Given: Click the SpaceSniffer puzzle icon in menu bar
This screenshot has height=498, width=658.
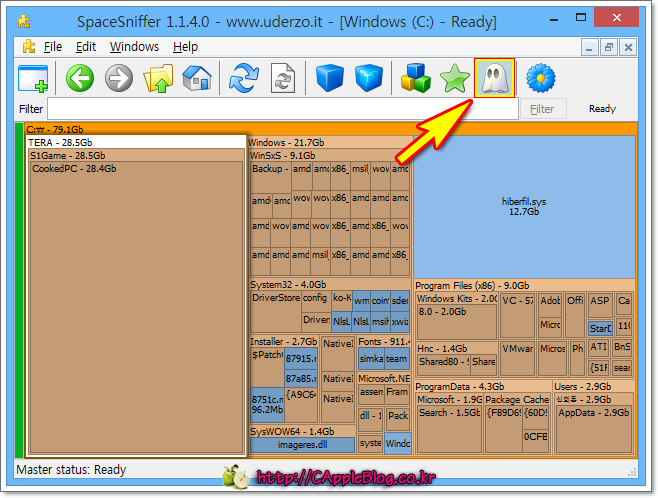Looking at the screenshot, I should tap(29, 47).
